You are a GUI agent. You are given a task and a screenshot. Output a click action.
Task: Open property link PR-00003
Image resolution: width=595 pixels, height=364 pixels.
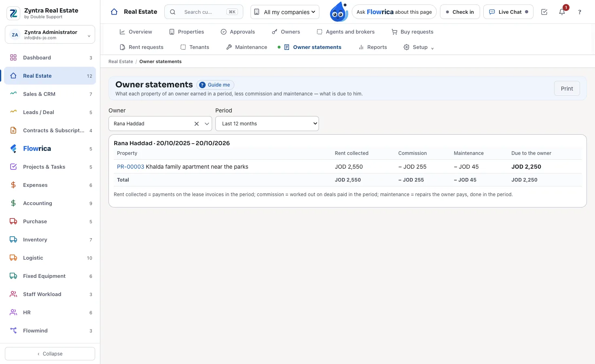point(130,167)
